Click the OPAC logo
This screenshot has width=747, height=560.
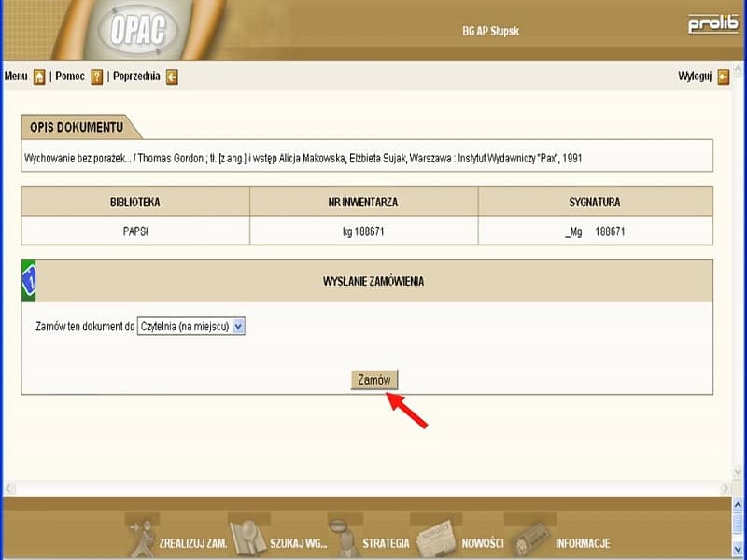point(137,30)
